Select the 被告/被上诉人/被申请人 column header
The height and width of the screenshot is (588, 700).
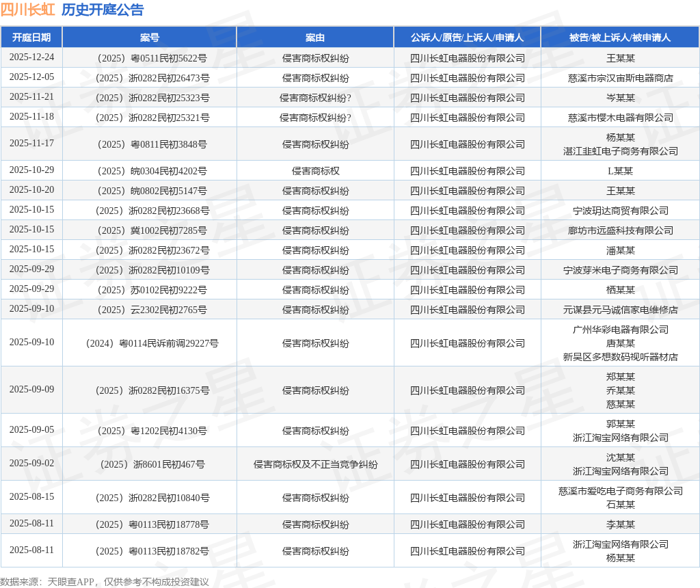620,38
